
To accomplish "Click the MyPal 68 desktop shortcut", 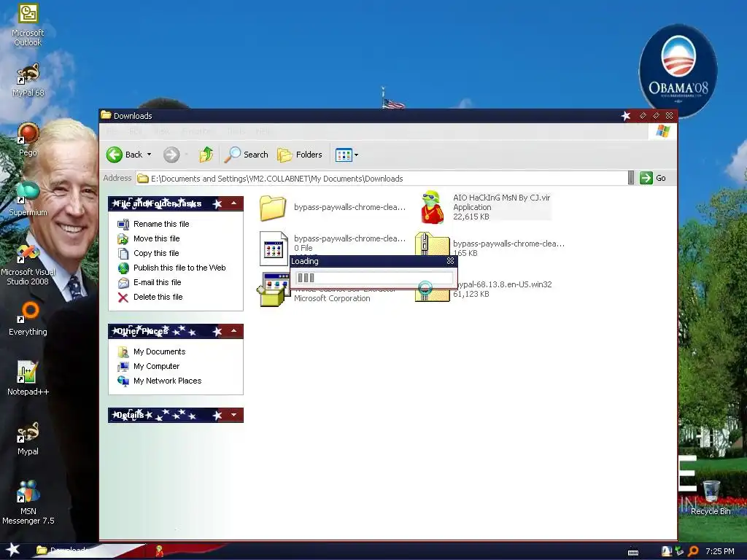I will point(28,80).
